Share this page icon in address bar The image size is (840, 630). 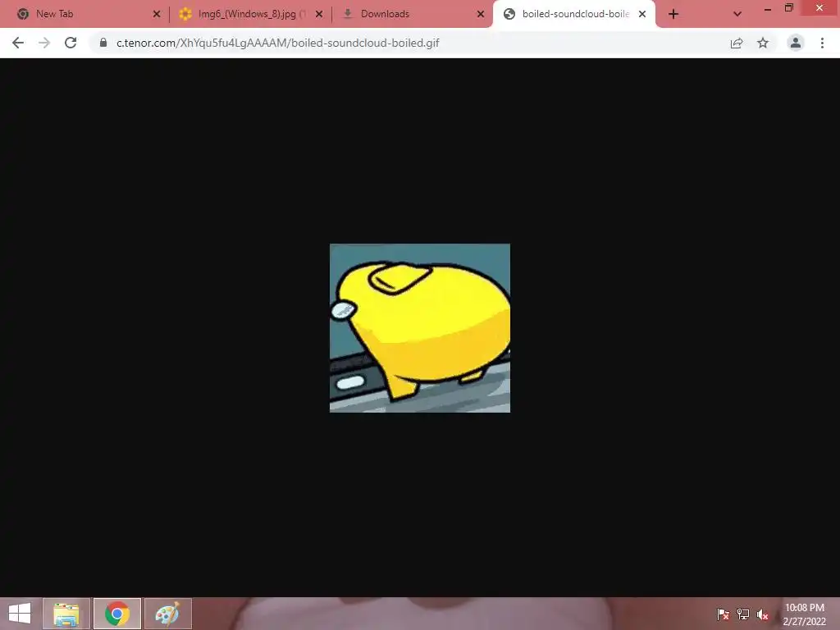tap(737, 43)
